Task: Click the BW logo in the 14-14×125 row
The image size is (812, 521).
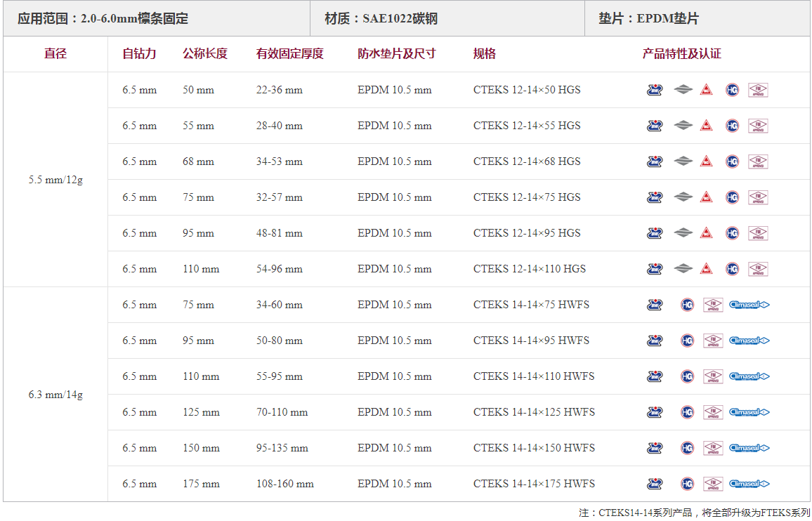Action: pos(655,412)
